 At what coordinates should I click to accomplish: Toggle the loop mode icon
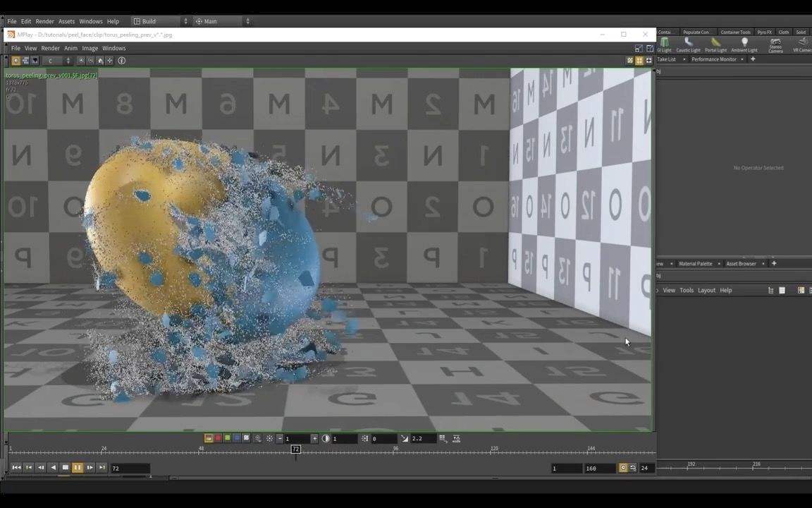tap(633, 468)
